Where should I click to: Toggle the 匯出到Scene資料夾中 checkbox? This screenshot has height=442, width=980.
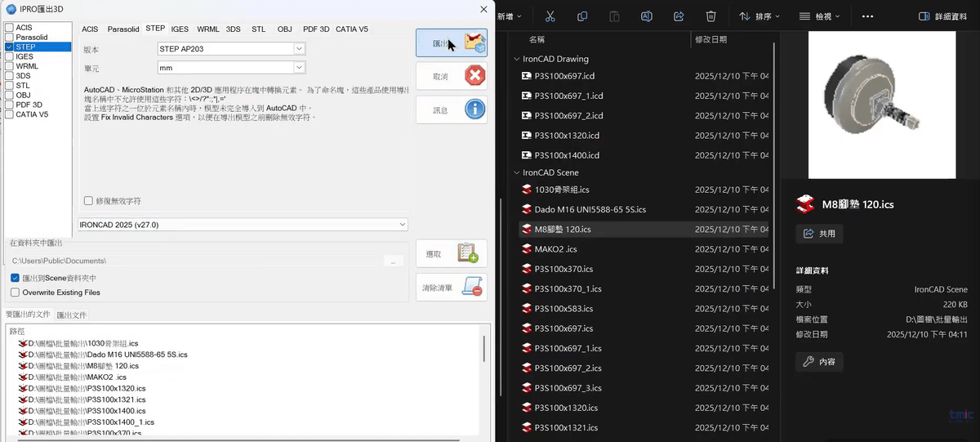click(x=15, y=279)
